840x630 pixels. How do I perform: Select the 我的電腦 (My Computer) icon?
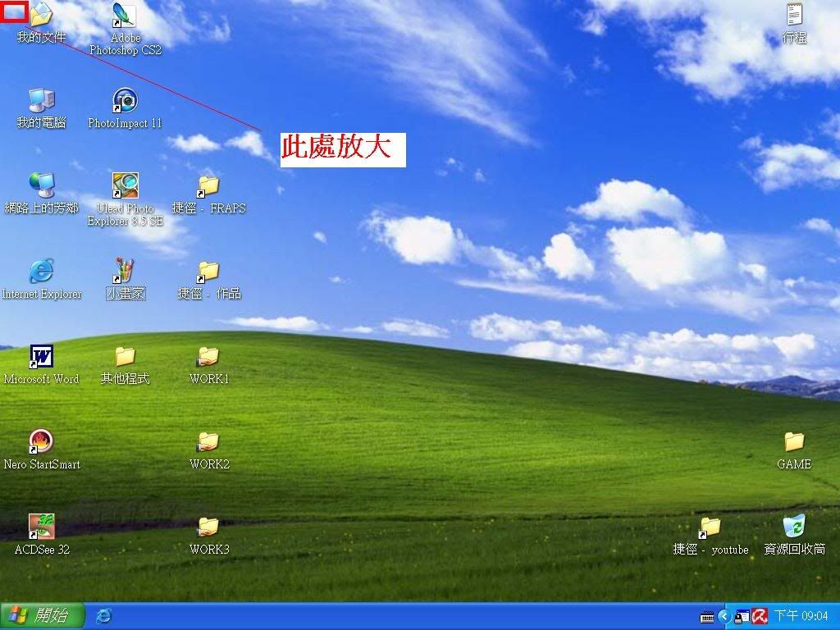click(41, 102)
